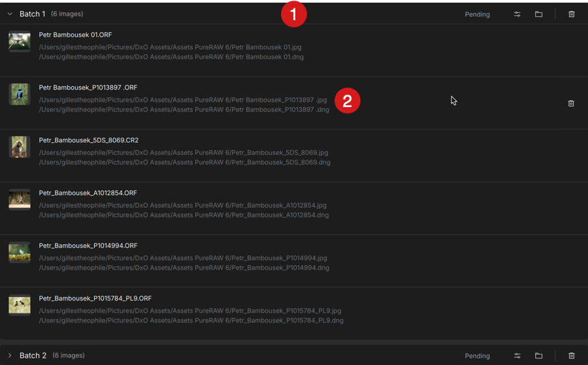The height and width of the screenshot is (365, 588).
Task: Click Pending status of Batch 2
Action: [477, 356]
